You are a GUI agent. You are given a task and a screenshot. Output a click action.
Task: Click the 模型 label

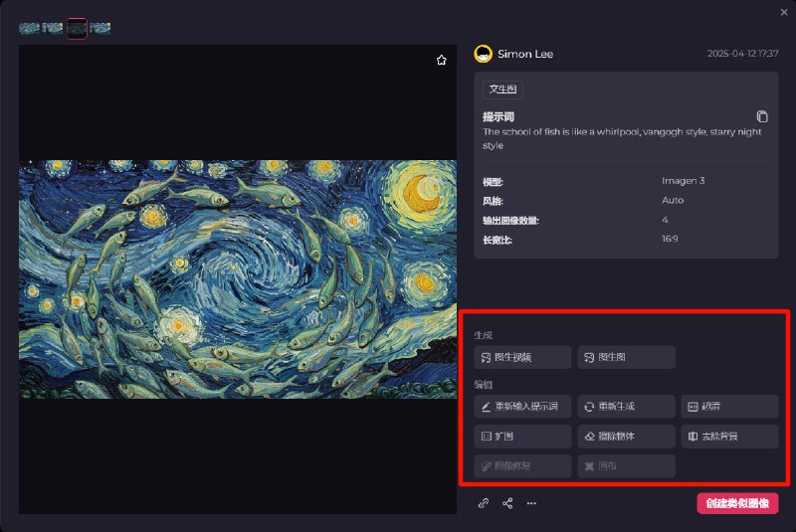point(493,182)
